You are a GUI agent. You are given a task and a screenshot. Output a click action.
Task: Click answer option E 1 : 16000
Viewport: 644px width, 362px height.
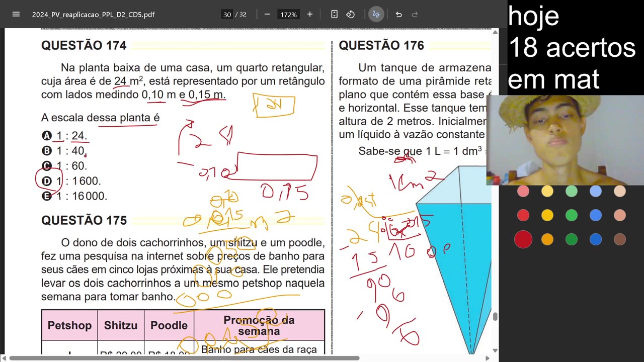click(75, 196)
